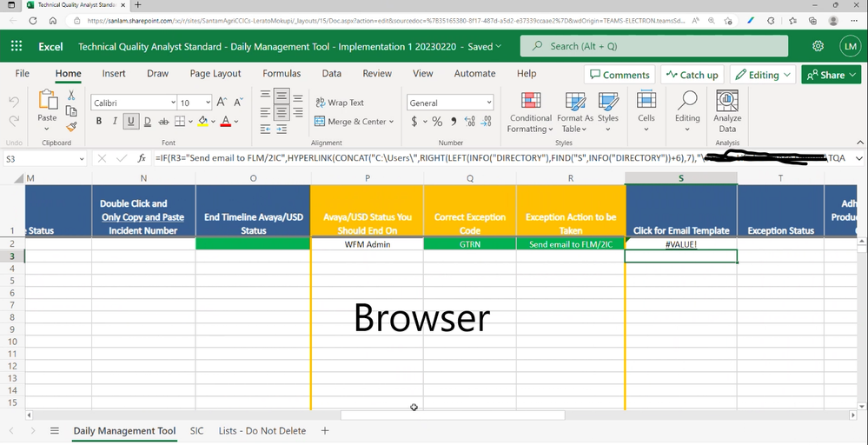
Task: Open the font size 10 dropdown
Action: tap(208, 103)
